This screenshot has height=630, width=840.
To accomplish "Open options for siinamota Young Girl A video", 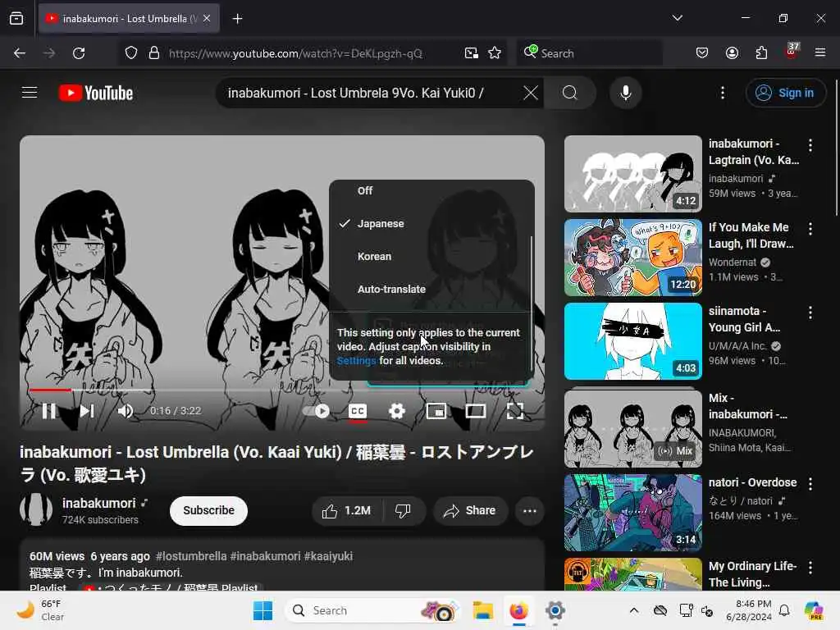I will 810,313.
